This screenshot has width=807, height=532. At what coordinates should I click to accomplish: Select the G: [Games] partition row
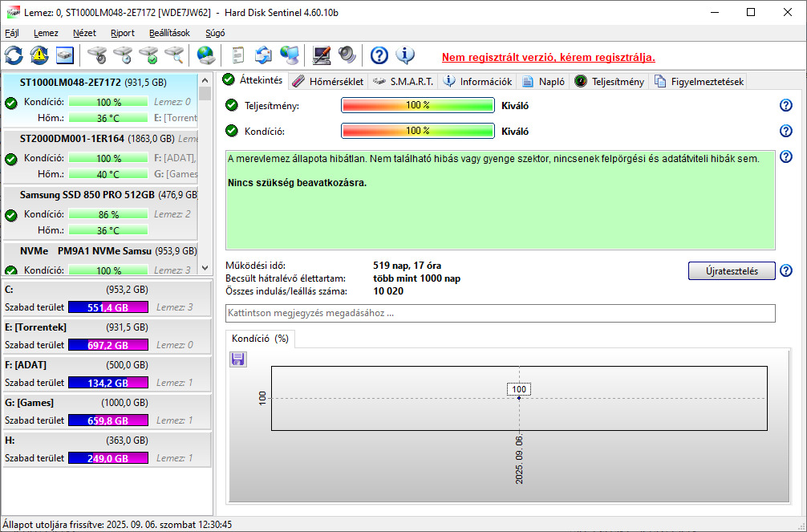[x=107, y=412]
